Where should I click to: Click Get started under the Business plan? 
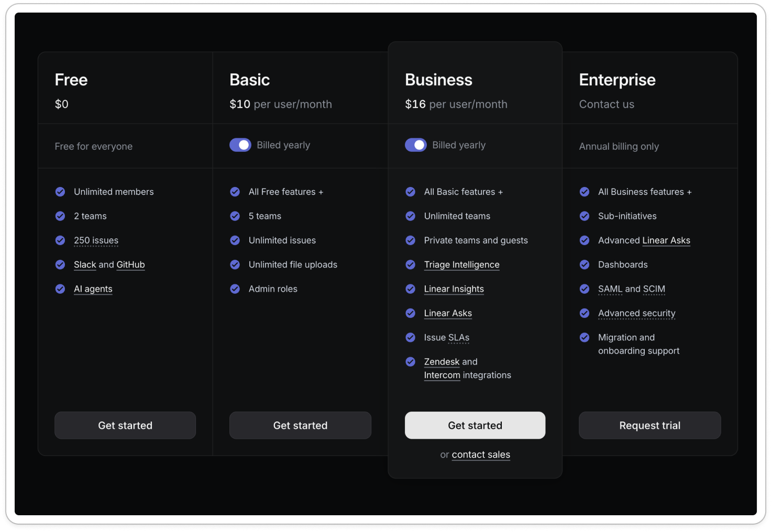coord(475,425)
